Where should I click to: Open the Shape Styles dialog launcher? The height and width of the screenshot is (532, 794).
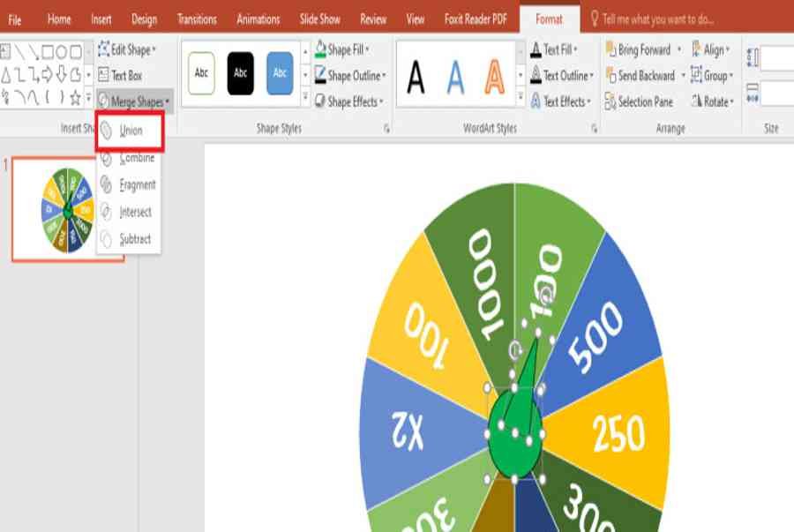386,129
